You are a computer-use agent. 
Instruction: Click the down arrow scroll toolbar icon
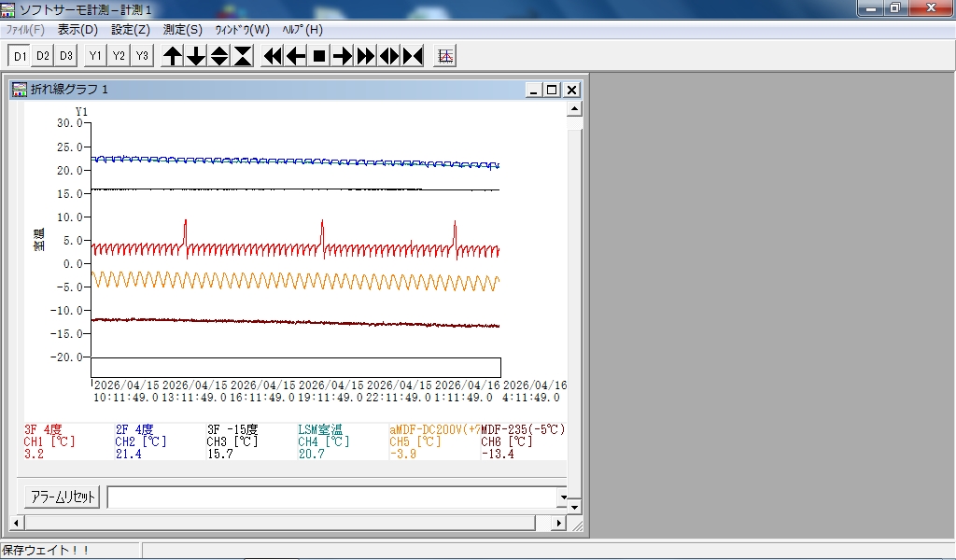pos(196,56)
